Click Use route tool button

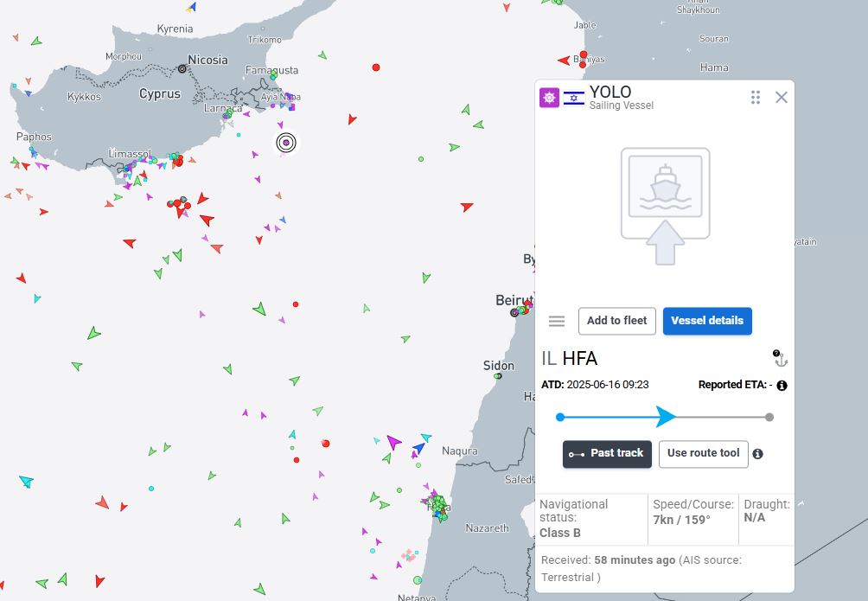(x=703, y=454)
